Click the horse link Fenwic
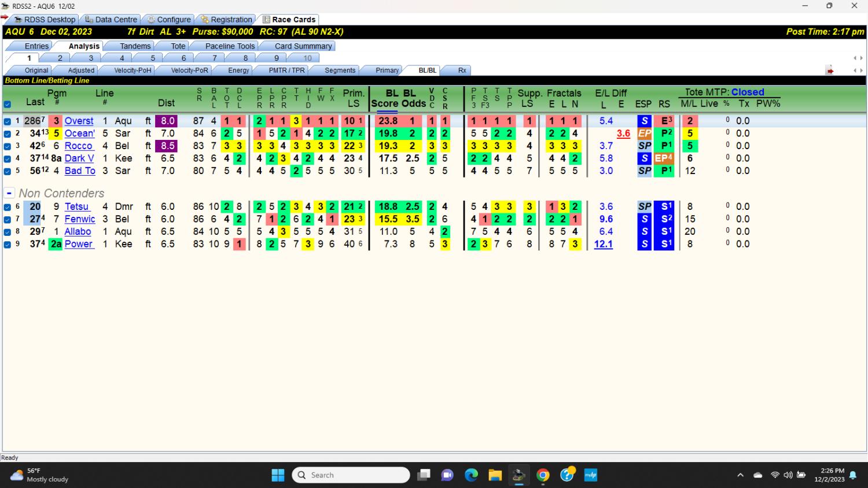Screen dimensions: 868x488 tap(80, 219)
